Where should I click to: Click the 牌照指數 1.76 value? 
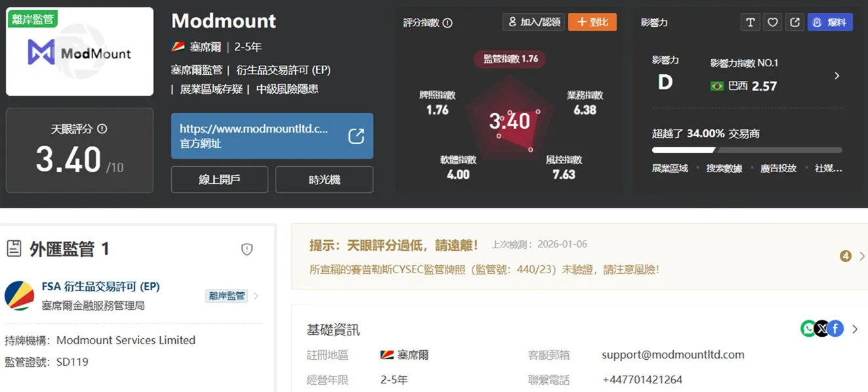click(x=438, y=110)
